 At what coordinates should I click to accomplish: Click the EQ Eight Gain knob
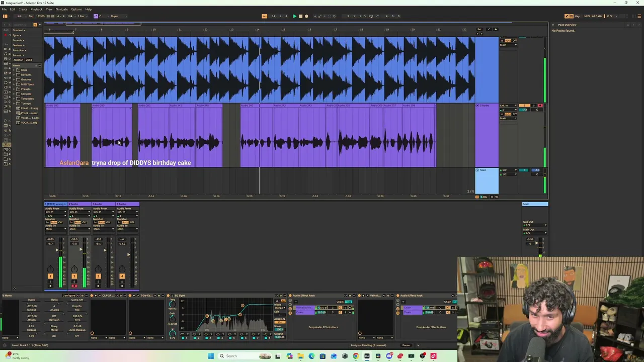pos(172,319)
